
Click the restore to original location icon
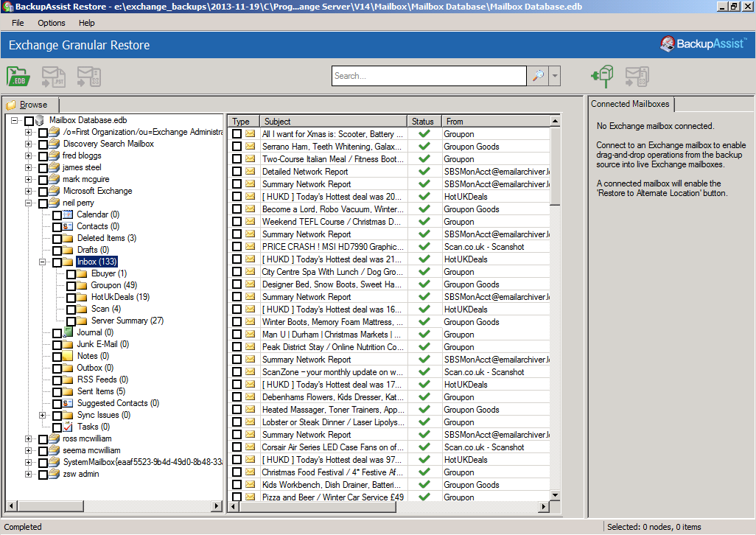pyautogui.click(x=88, y=77)
